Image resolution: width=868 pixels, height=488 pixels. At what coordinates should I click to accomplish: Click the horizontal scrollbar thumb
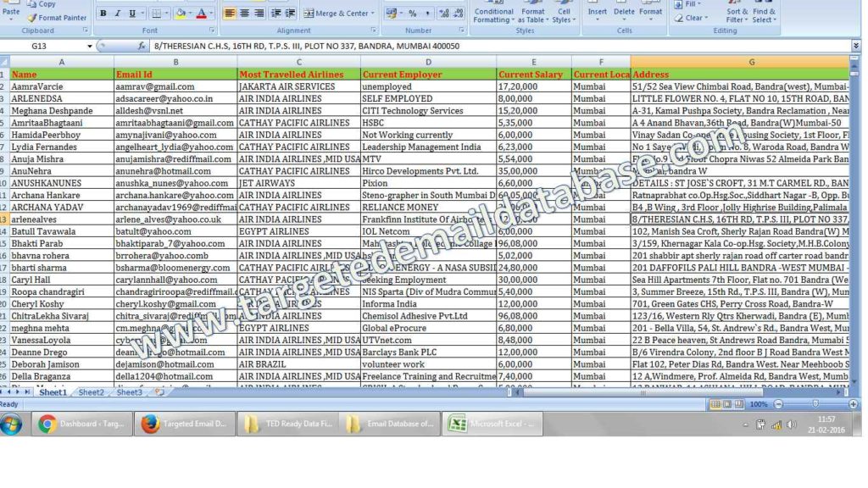(x=643, y=392)
